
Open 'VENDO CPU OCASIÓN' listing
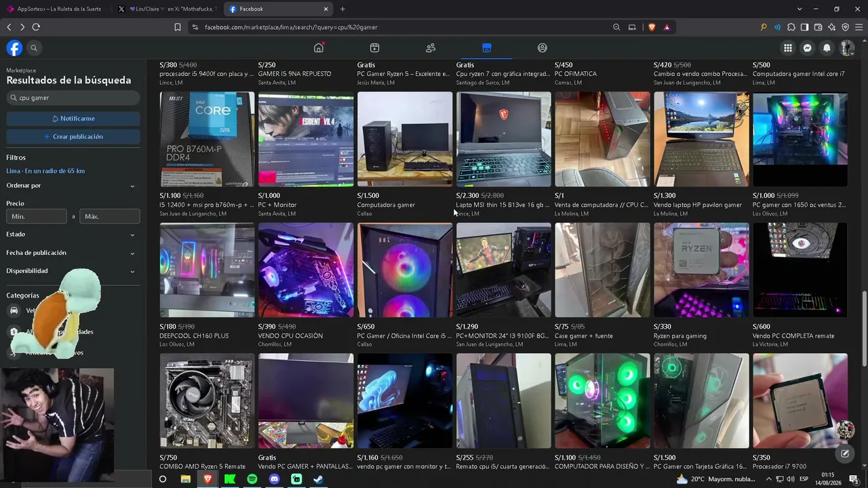(x=306, y=270)
